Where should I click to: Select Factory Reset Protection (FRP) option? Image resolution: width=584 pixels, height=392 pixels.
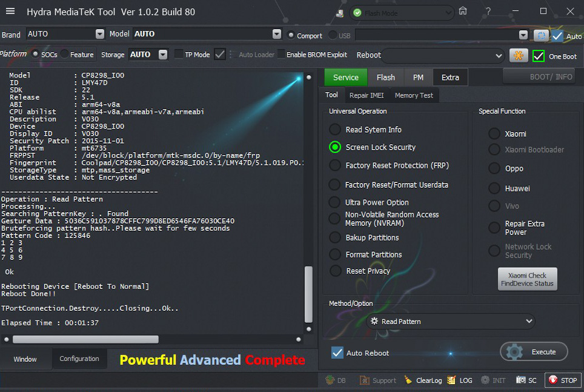(x=335, y=165)
